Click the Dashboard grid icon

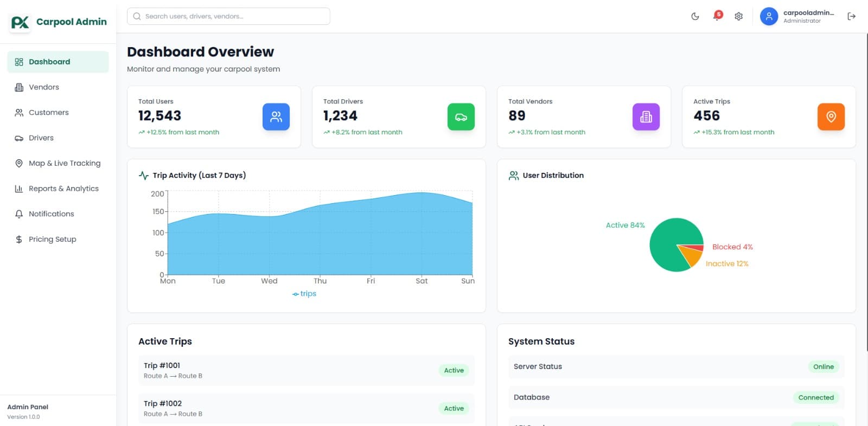(19, 62)
